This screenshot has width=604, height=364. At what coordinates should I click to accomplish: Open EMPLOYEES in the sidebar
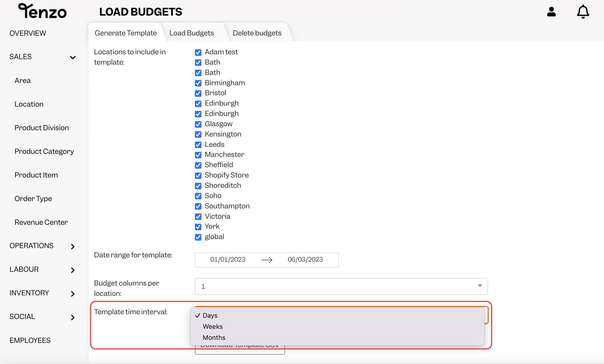coord(30,340)
